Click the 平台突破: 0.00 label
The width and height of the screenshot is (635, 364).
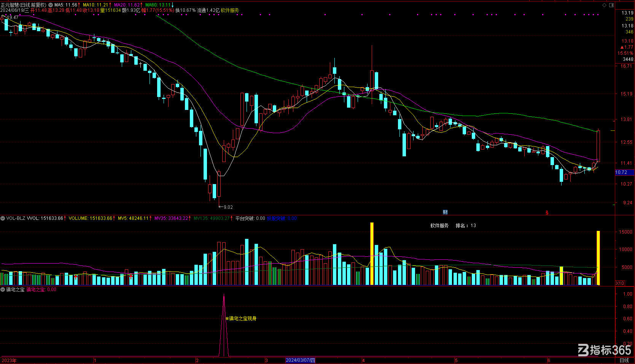point(250,218)
